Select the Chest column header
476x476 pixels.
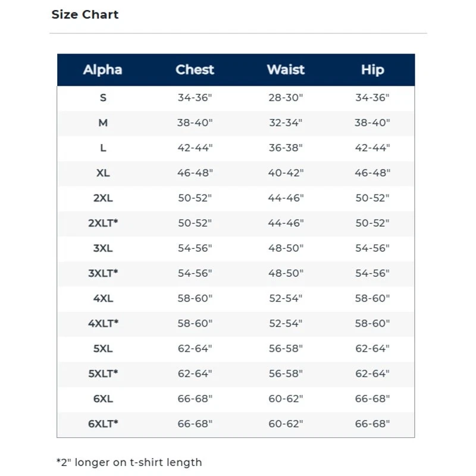[x=195, y=70]
